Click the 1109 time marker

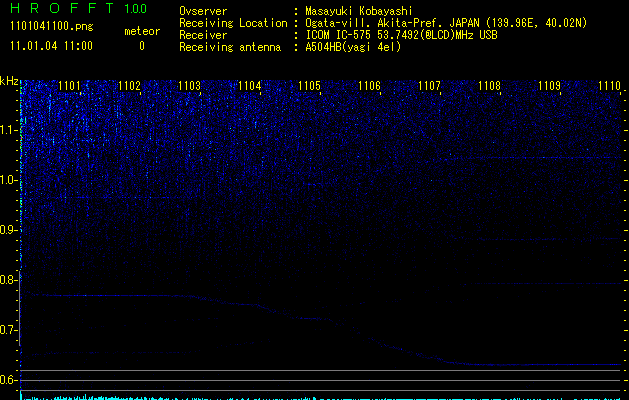point(549,87)
